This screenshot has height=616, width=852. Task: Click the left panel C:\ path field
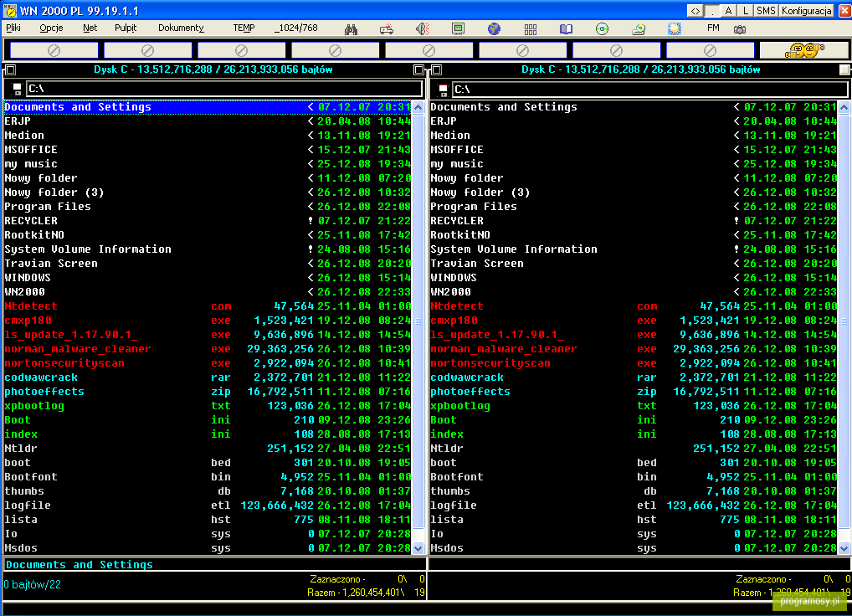pos(223,89)
